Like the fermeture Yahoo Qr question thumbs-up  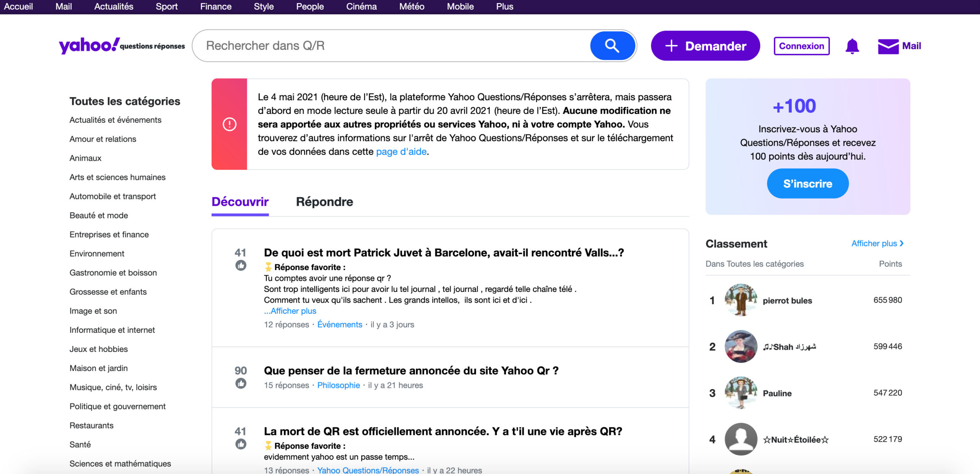(x=241, y=383)
